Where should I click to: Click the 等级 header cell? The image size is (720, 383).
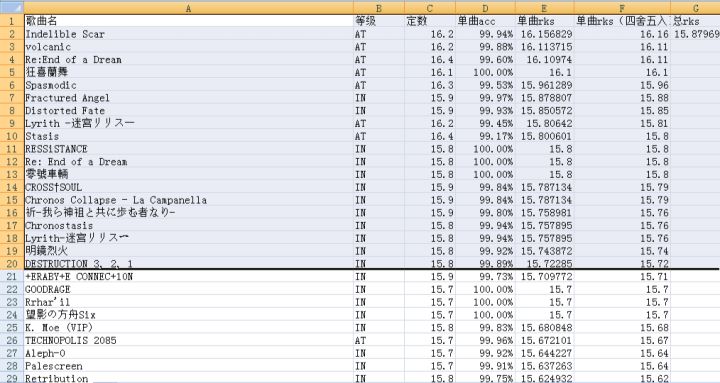point(379,21)
